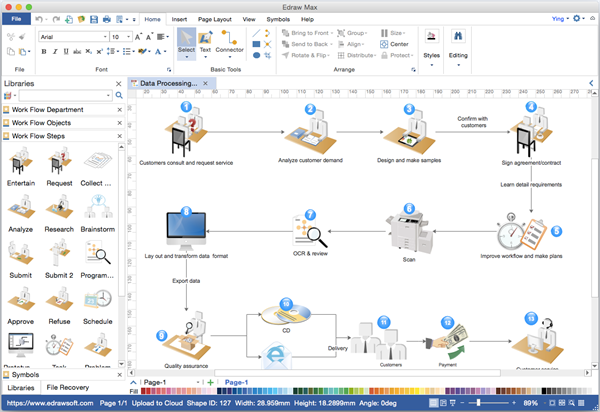Open the Ying account dropdown
This screenshot has width=600, height=412.
point(560,19)
